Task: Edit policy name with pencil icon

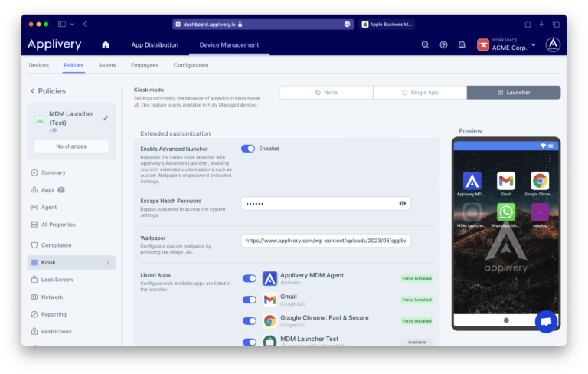Action: (x=106, y=118)
